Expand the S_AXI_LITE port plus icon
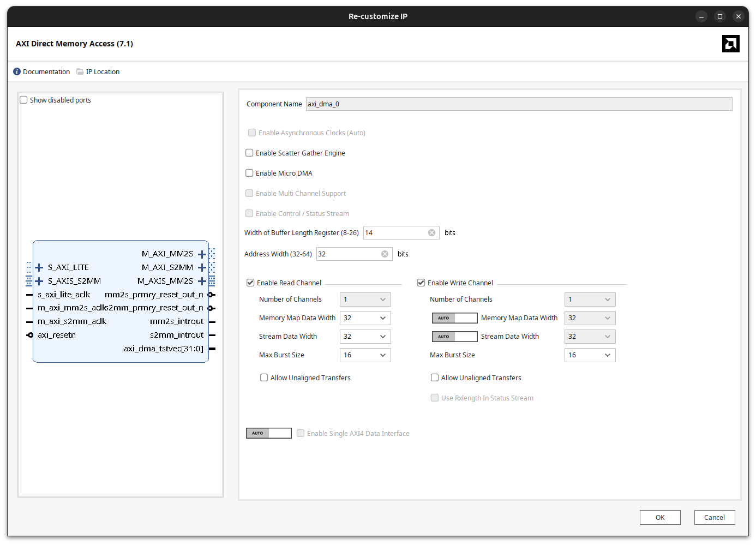Screen dimensions: 756x545 [x=39, y=268]
